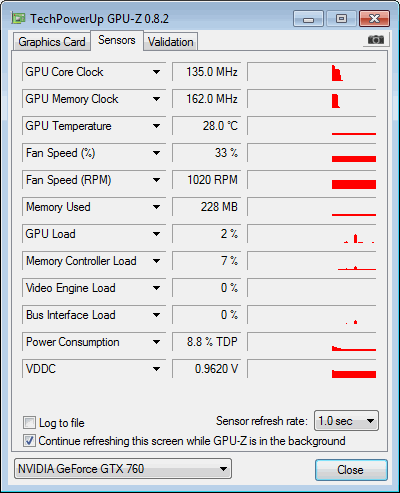Open NVIDIA GeForce GTX 760 selector
This screenshot has width=400, height=493.
coord(123,469)
